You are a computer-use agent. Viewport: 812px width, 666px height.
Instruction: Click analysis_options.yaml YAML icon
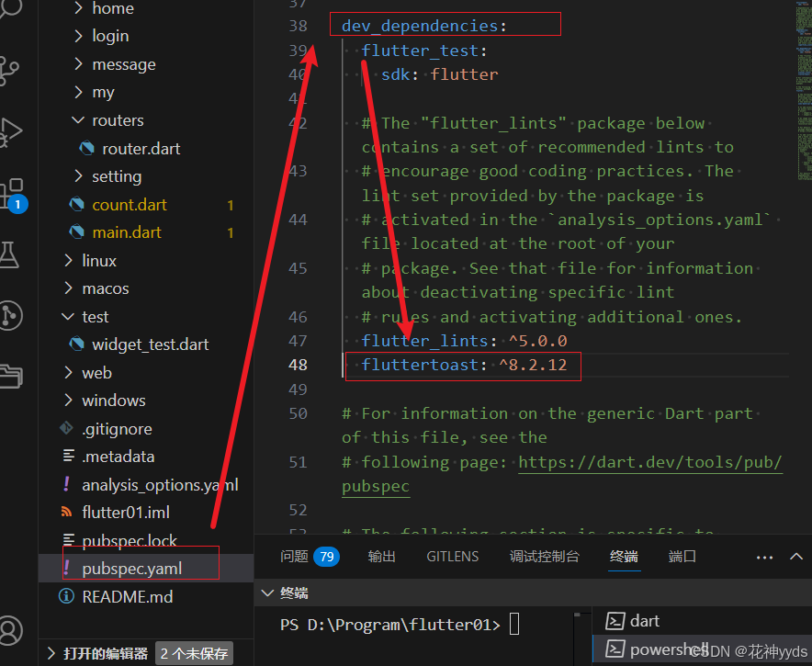[x=66, y=484]
